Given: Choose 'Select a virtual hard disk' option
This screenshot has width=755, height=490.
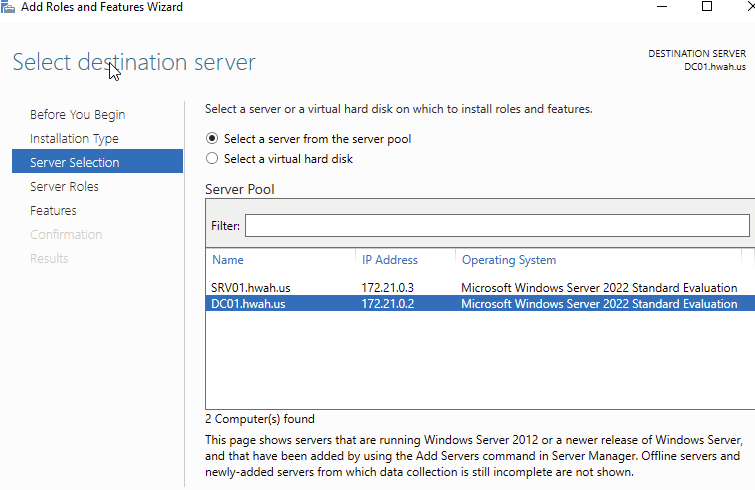Looking at the screenshot, I should tap(211, 158).
